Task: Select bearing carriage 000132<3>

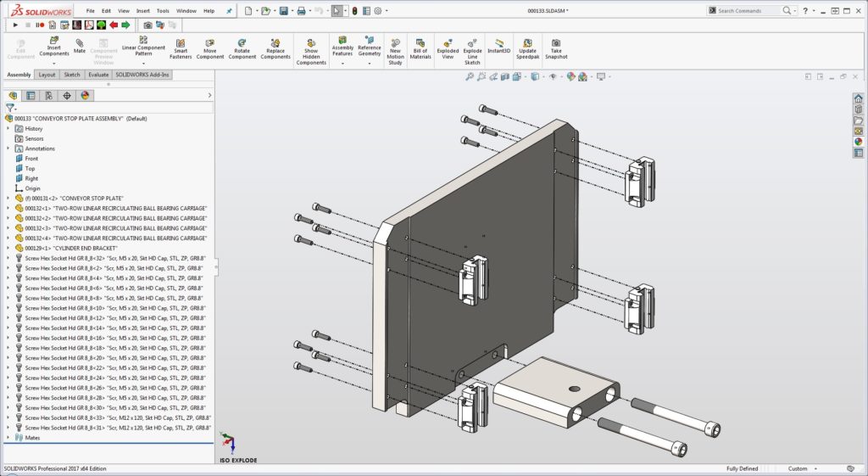Action: click(x=111, y=228)
